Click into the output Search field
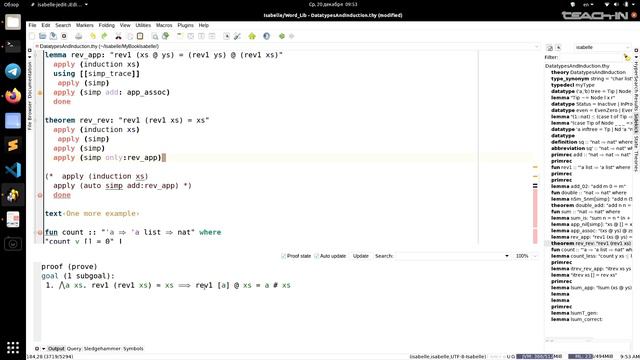 [x=449, y=256]
